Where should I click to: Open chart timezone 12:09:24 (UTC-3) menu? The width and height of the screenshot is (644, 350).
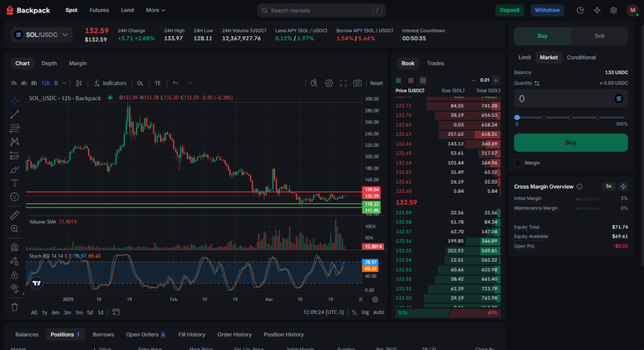coord(324,312)
